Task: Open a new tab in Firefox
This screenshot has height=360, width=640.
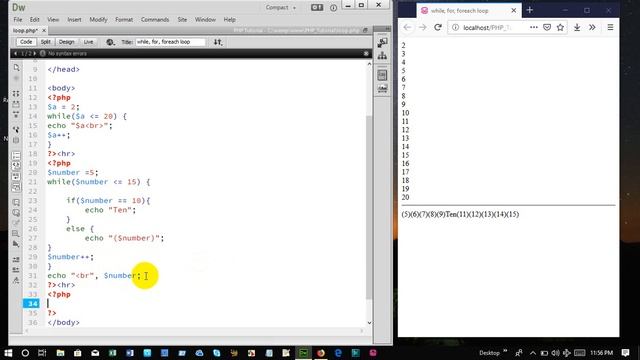Action: [530, 10]
